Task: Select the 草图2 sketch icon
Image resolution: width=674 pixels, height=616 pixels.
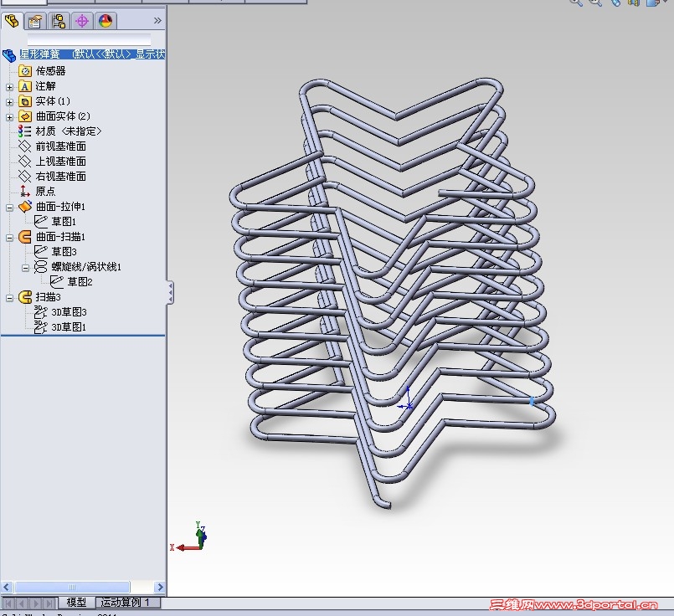Action: click(57, 282)
